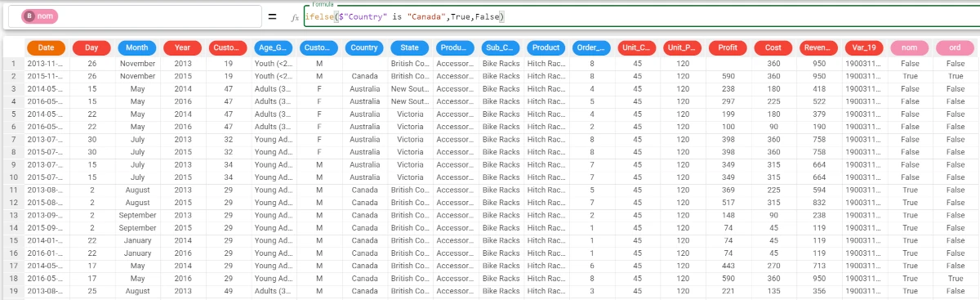Select the pink nom column header
Screen dimensions: 980x300
pyautogui.click(x=910, y=47)
